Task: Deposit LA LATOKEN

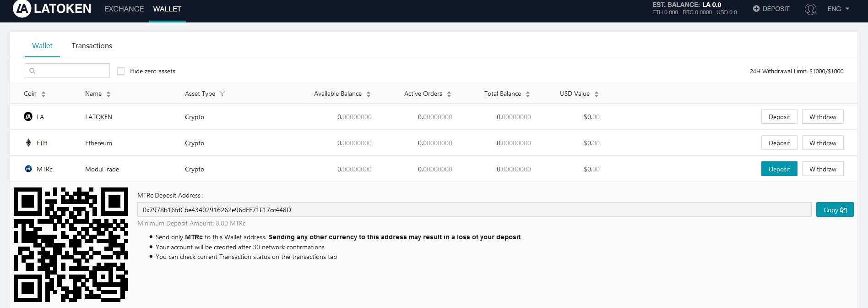Action: [x=779, y=116]
